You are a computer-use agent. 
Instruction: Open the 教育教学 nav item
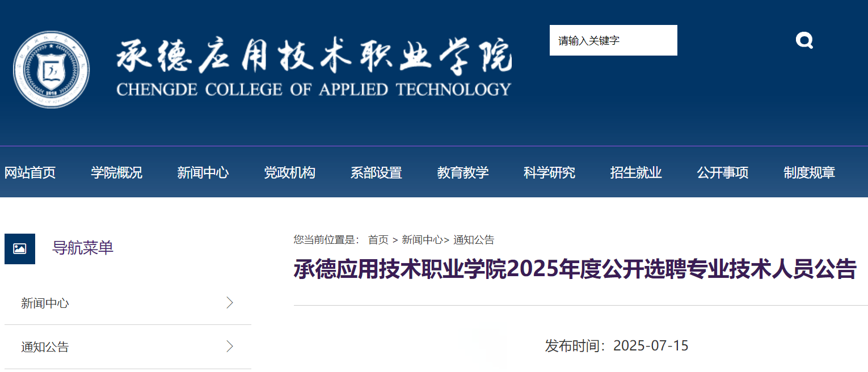pos(463,172)
